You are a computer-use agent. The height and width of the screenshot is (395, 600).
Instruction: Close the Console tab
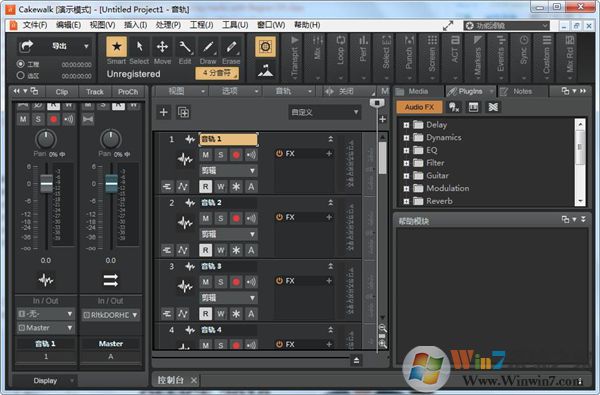click(x=194, y=380)
